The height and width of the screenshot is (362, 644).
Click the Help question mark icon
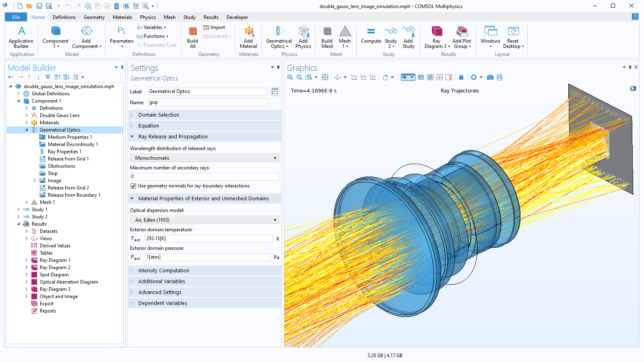point(635,16)
